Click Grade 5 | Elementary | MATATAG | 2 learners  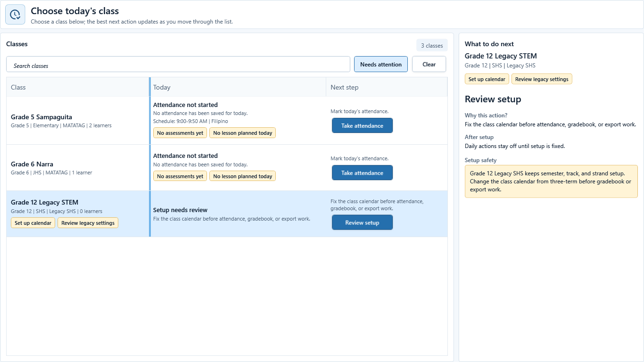point(61,125)
